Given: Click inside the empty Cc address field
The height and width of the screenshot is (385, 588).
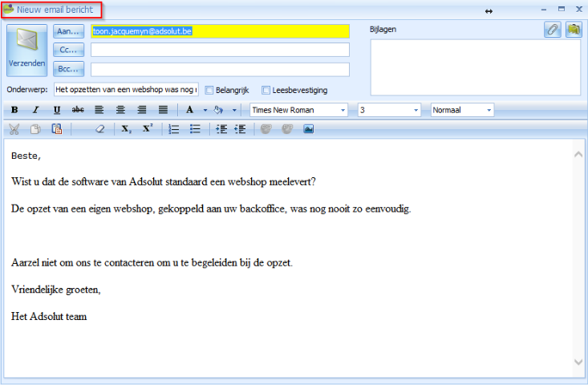Looking at the screenshot, I should (220, 50).
